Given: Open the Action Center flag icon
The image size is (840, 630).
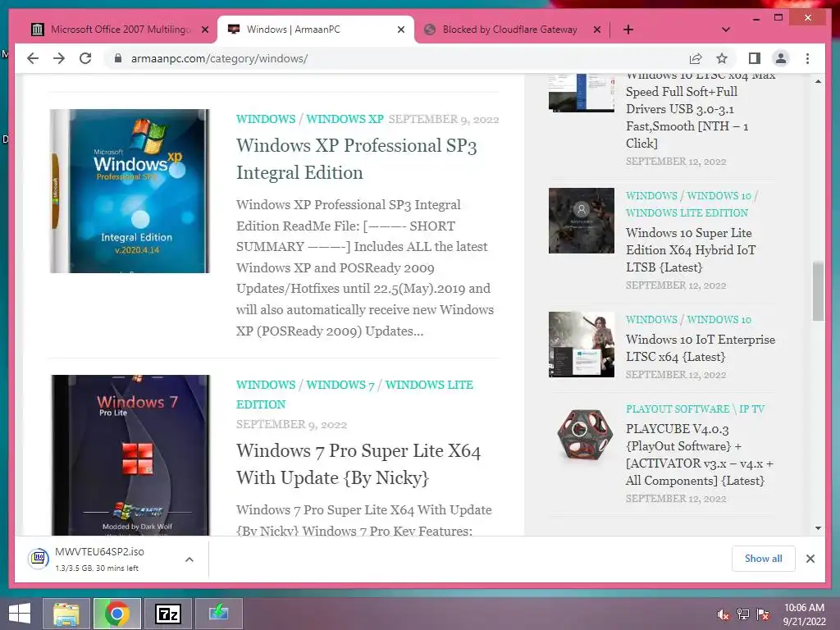Looking at the screenshot, I should click(763, 614).
